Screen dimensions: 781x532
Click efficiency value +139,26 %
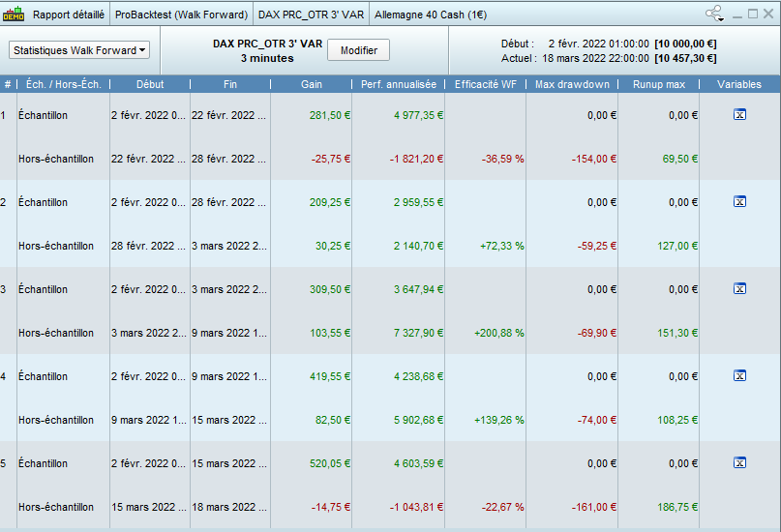pyautogui.click(x=499, y=420)
